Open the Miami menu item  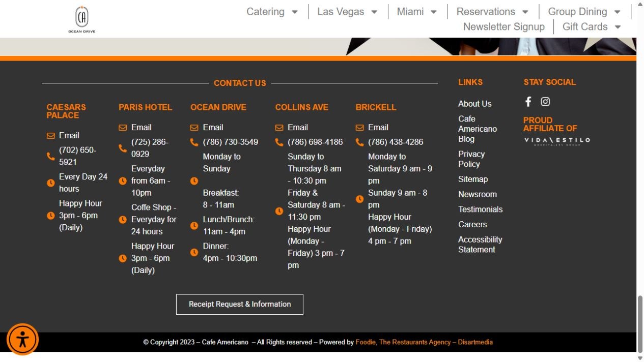[x=410, y=12]
